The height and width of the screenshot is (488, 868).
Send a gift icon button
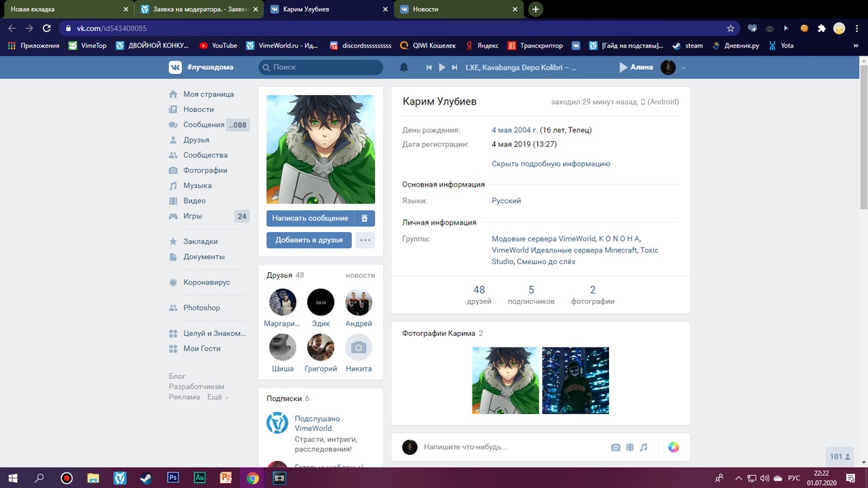[x=364, y=219]
